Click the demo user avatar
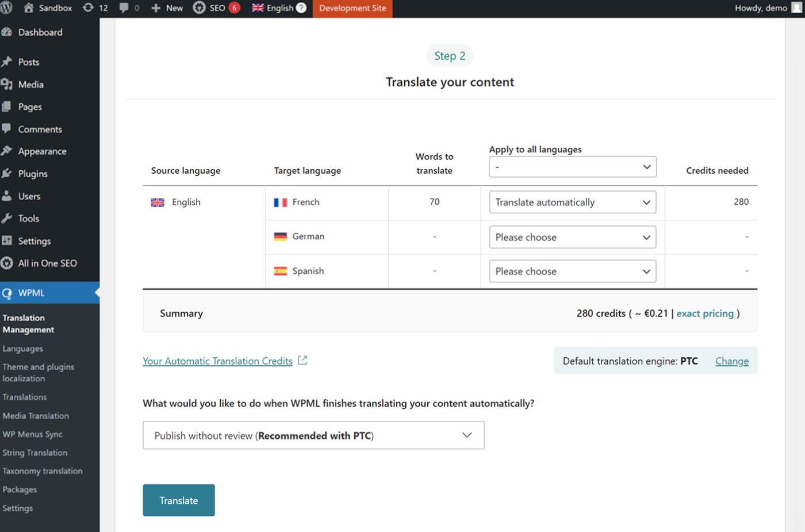Viewport: 805px width, 532px height. coord(797,8)
